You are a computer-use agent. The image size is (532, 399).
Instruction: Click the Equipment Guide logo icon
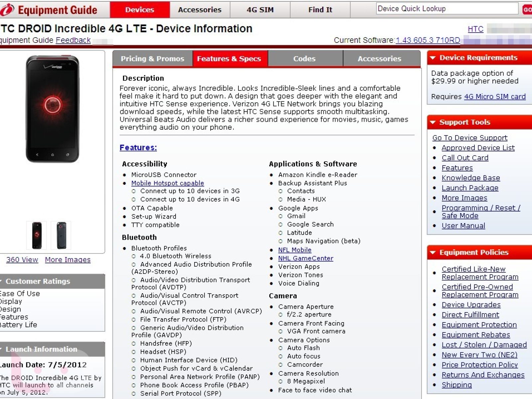pos(7,10)
